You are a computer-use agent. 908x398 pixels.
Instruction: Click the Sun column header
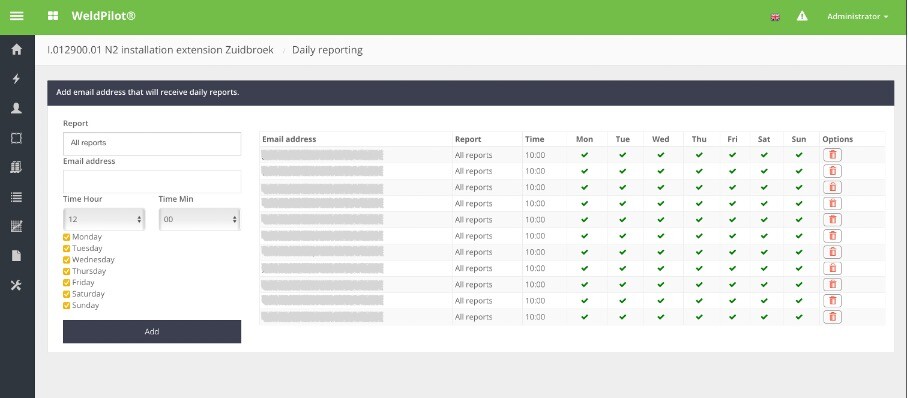799,139
